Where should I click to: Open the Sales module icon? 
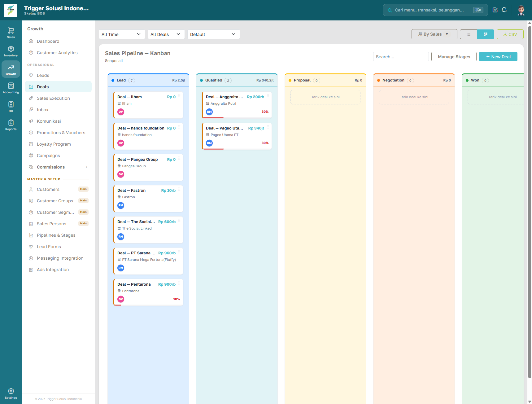pyautogui.click(x=11, y=33)
